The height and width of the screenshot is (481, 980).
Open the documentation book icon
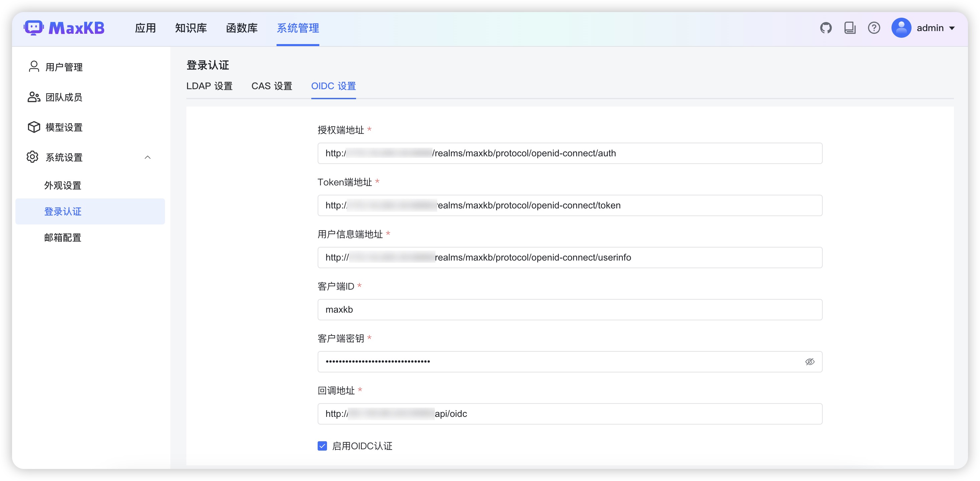tap(850, 28)
